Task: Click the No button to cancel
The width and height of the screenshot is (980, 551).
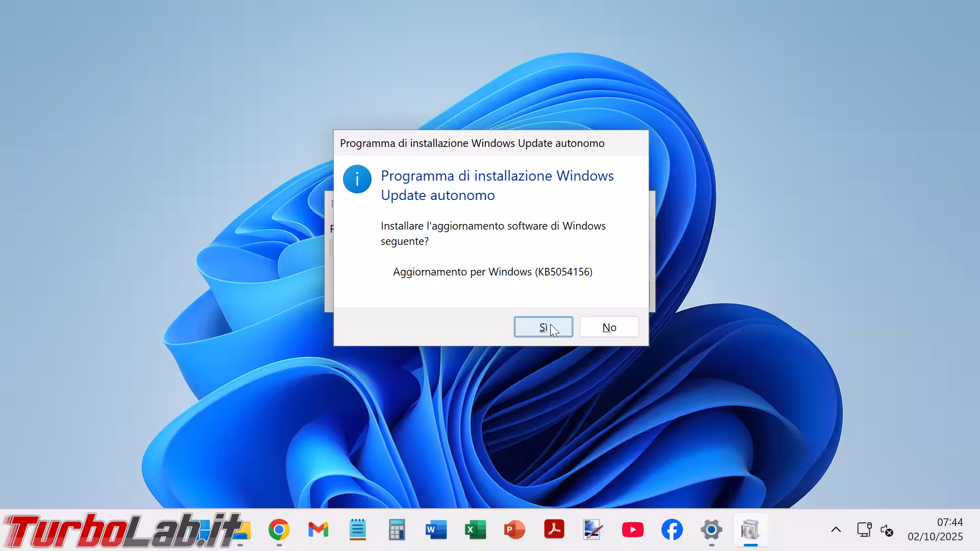Action: point(609,327)
